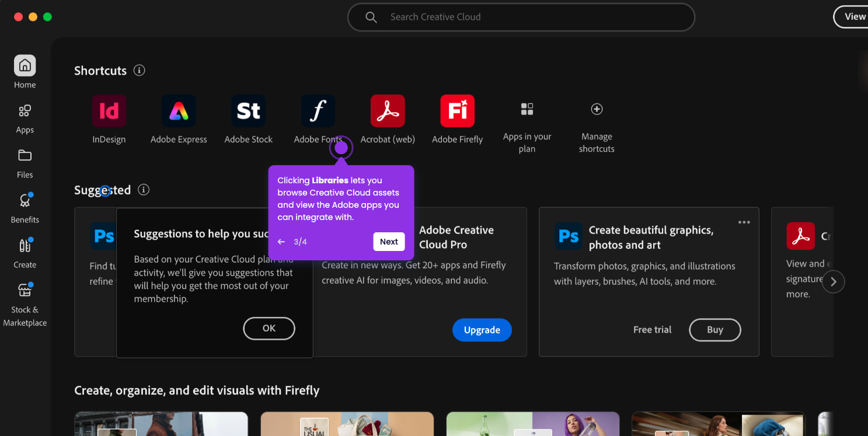Click the search magnifier icon
The height and width of the screenshot is (436, 868).
point(371,17)
